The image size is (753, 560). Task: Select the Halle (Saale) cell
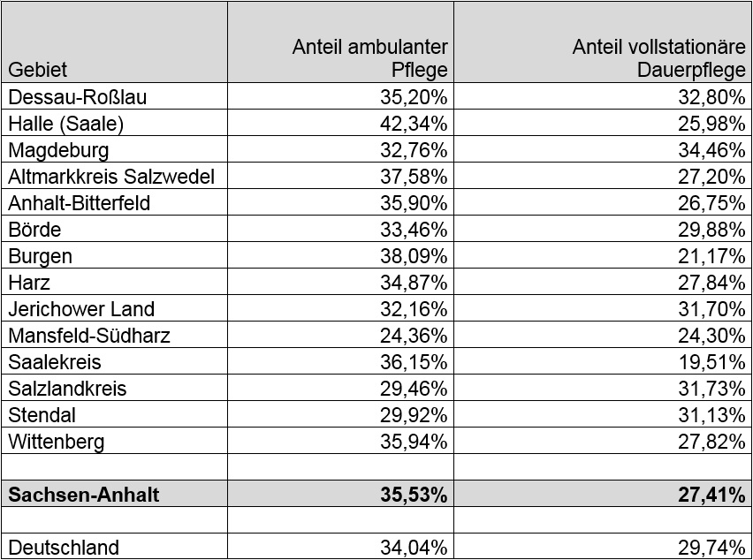[66, 123]
